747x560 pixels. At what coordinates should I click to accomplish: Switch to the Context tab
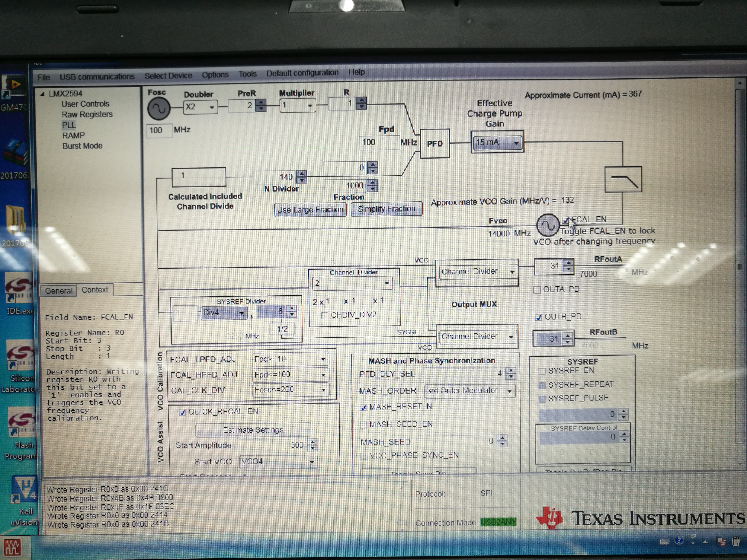click(95, 290)
